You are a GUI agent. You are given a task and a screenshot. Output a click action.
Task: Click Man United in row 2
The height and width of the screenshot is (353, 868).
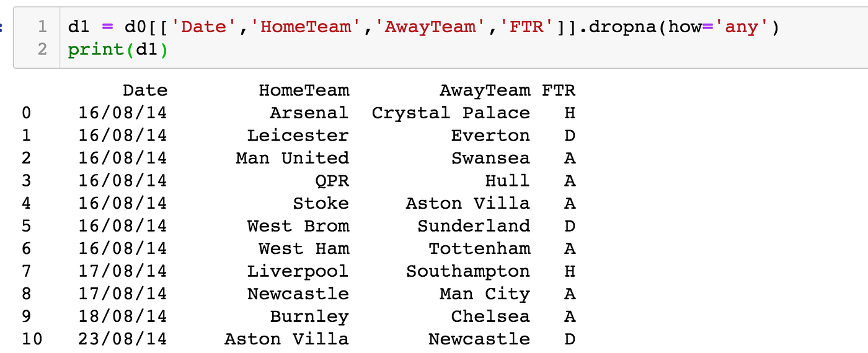pos(293,158)
